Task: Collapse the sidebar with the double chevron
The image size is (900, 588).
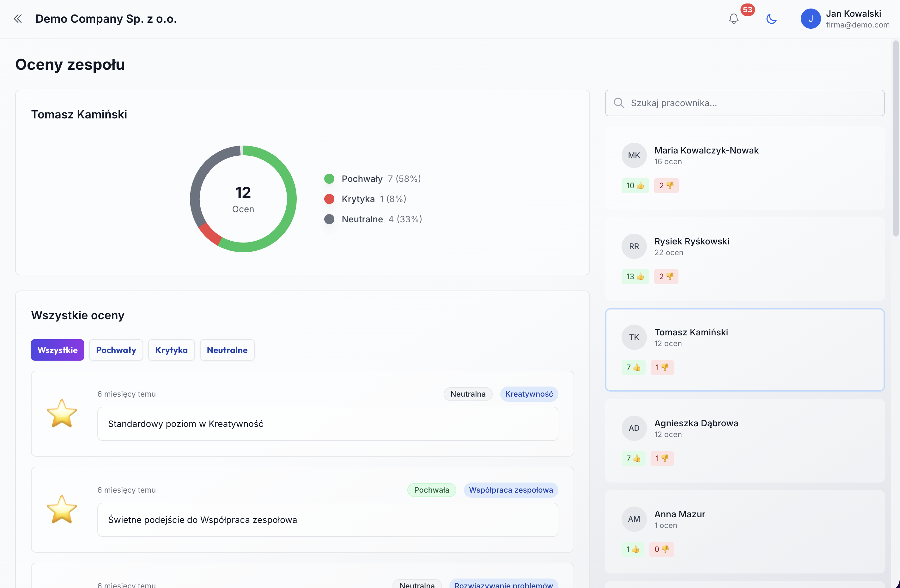Action: point(18,19)
